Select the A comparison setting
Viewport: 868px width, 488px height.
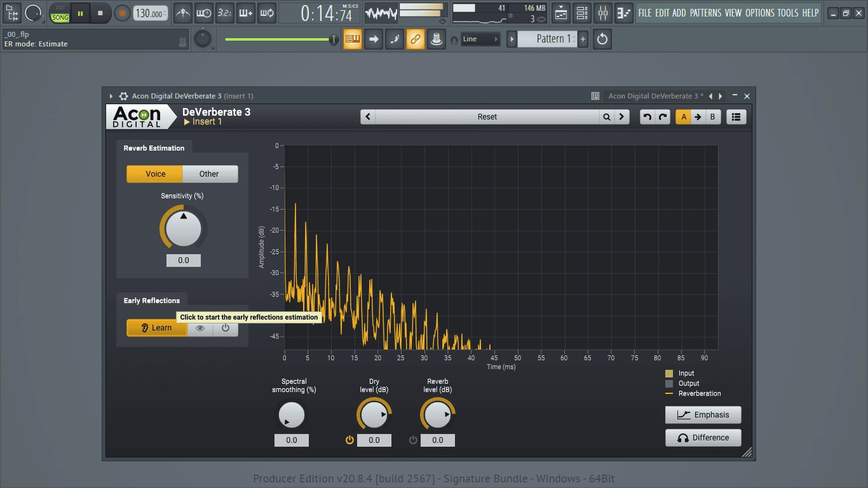pos(684,117)
